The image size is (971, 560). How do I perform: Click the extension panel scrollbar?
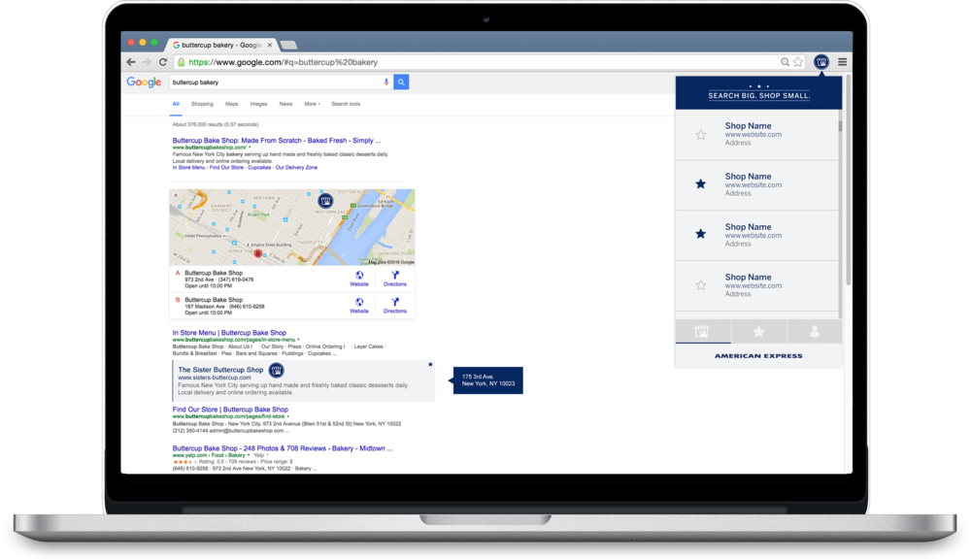[x=840, y=126]
